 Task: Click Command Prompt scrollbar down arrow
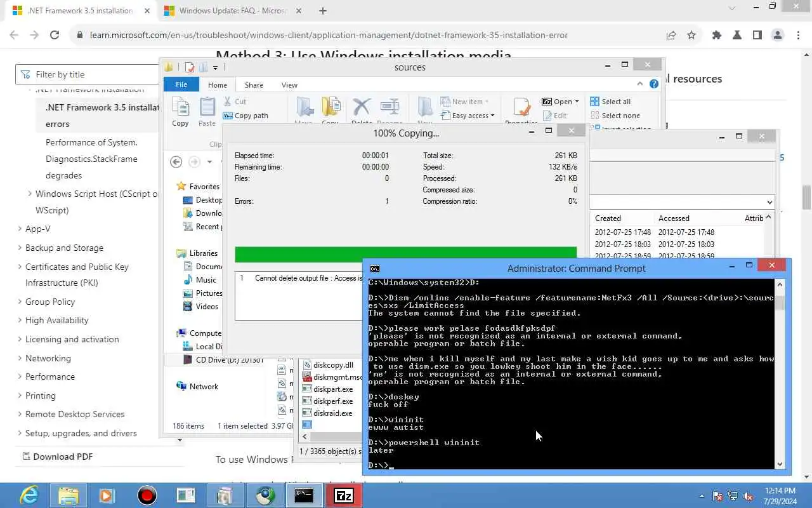[780, 464]
